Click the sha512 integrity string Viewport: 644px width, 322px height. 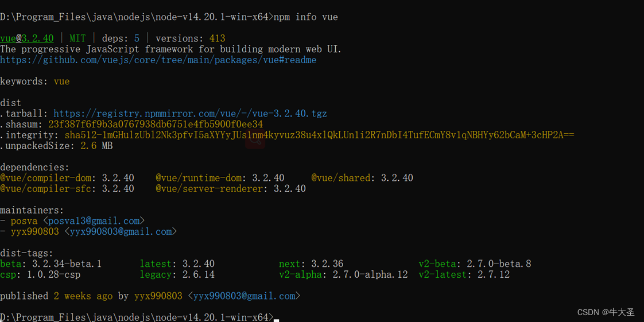pyautogui.click(x=319, y=135)
